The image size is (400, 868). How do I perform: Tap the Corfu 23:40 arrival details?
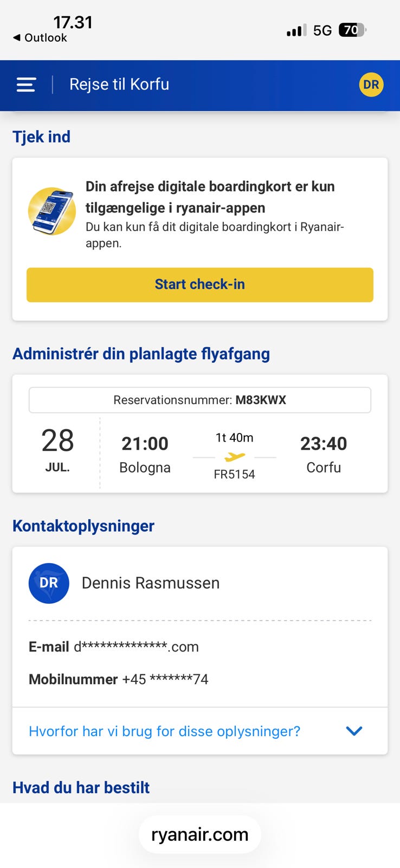[324, 455]
